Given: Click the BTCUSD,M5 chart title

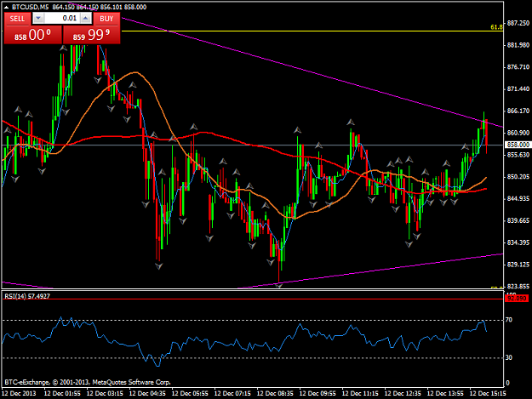Looking at the screenshot, I should coord(30,7).
